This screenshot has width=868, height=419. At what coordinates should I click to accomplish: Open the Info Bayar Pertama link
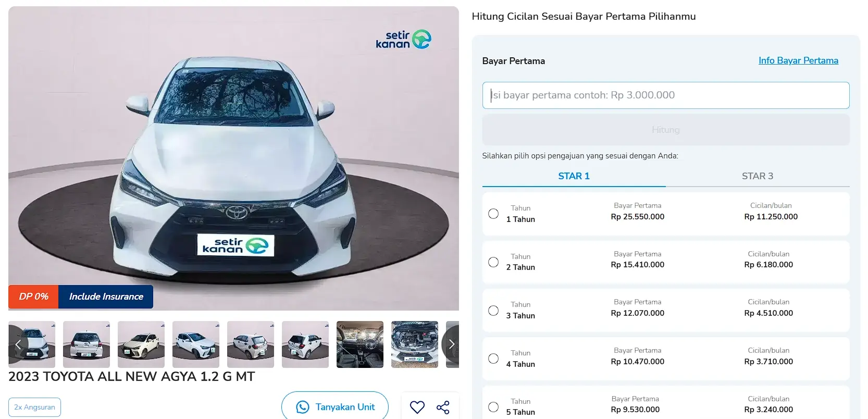798,60
